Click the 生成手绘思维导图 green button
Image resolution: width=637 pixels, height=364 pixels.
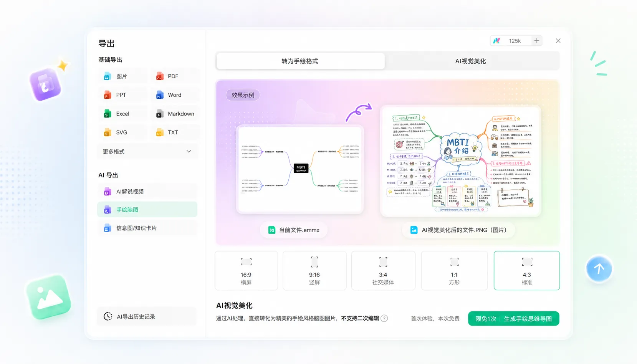point(514,319)
